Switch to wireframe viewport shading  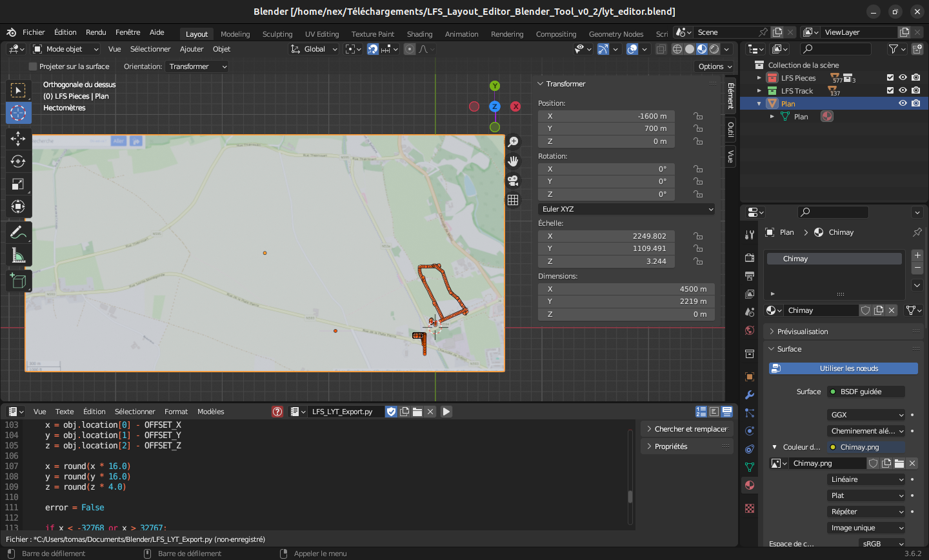click(677, 49)
